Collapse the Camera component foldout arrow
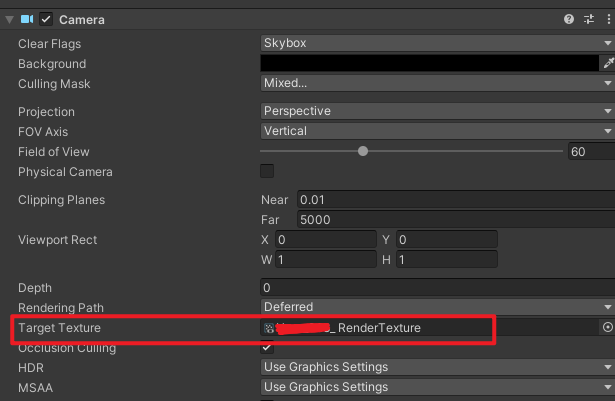Screen dimensions: 615x401 (x=9, y=20)
